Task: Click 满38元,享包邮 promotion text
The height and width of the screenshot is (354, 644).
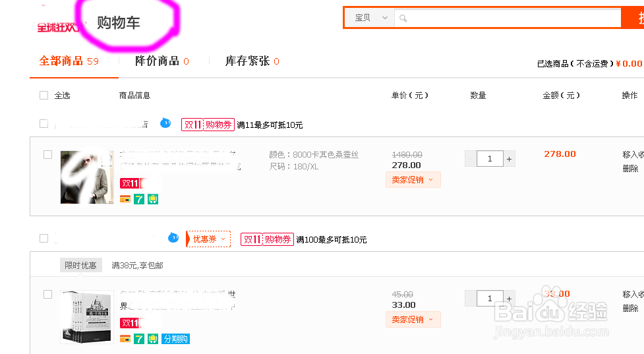Action: coord(138,266)
